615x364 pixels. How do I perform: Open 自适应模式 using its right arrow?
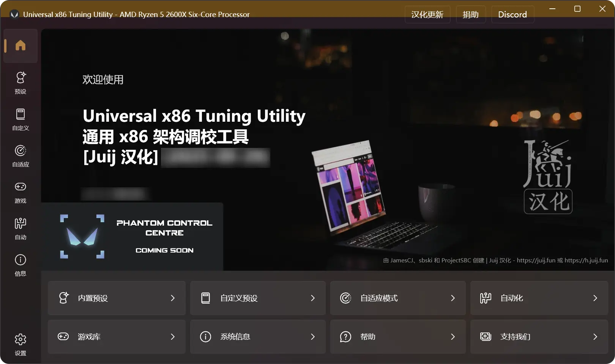[453, 298]
